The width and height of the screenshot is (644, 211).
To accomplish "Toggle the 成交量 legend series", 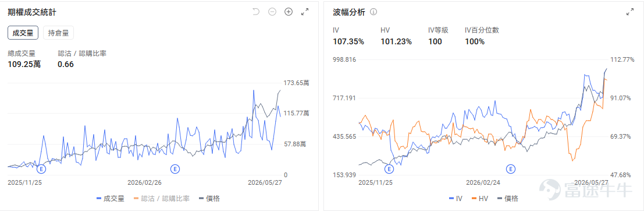I will pos(111,199).
